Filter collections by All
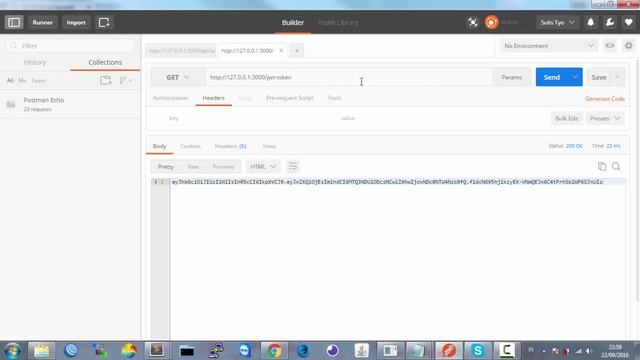 pyautogui.click(x=10, y=80)
